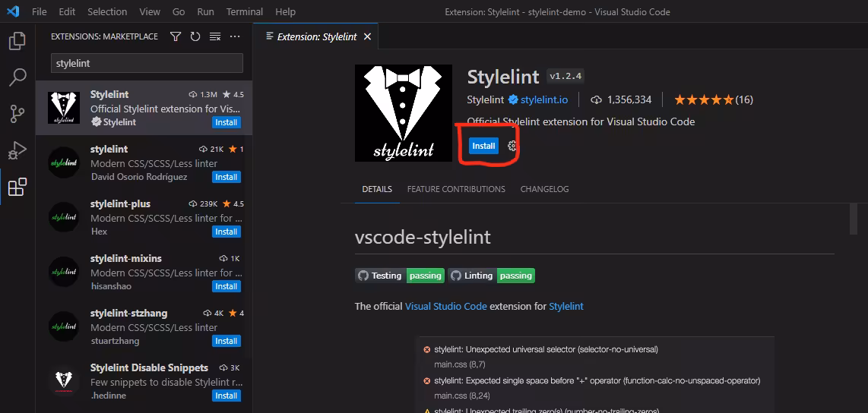Click the selector-no-universal error message
The width and height of the screenshot is (868, 413).
(x=546, y=349)
